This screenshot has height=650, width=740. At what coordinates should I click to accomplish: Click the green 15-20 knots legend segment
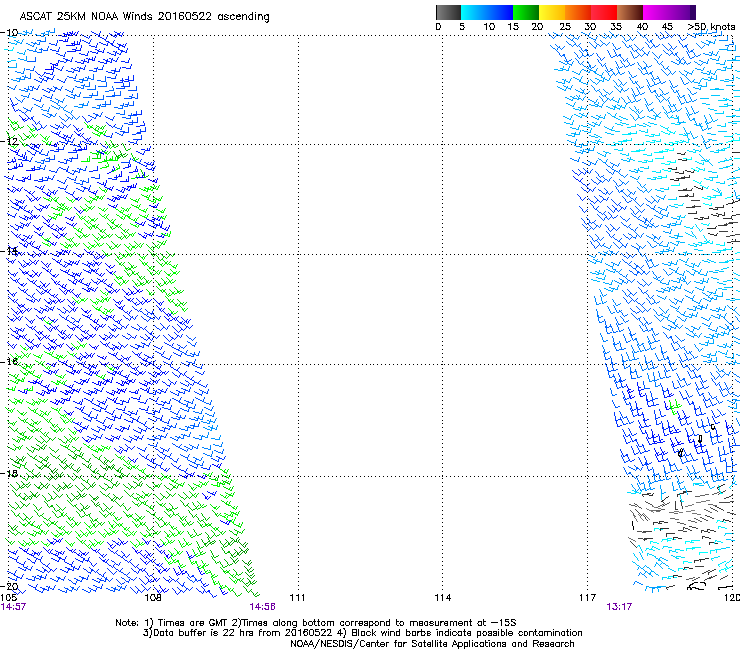click(526, 12)
